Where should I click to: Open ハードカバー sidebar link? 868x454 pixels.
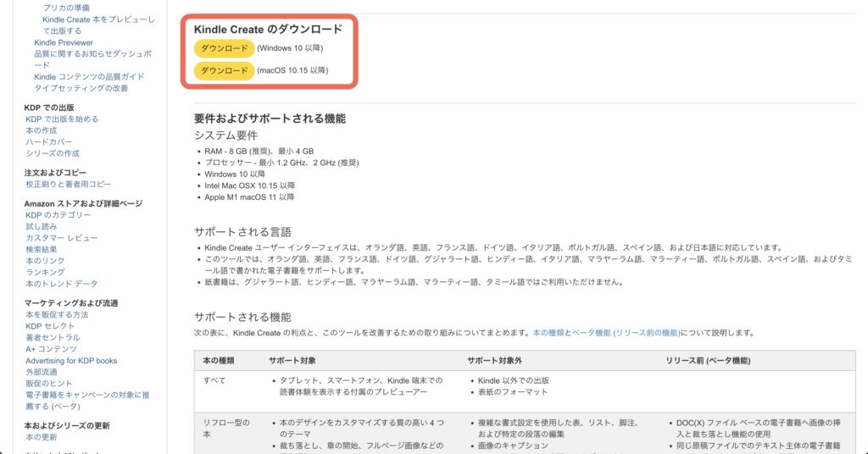point(48,142)
